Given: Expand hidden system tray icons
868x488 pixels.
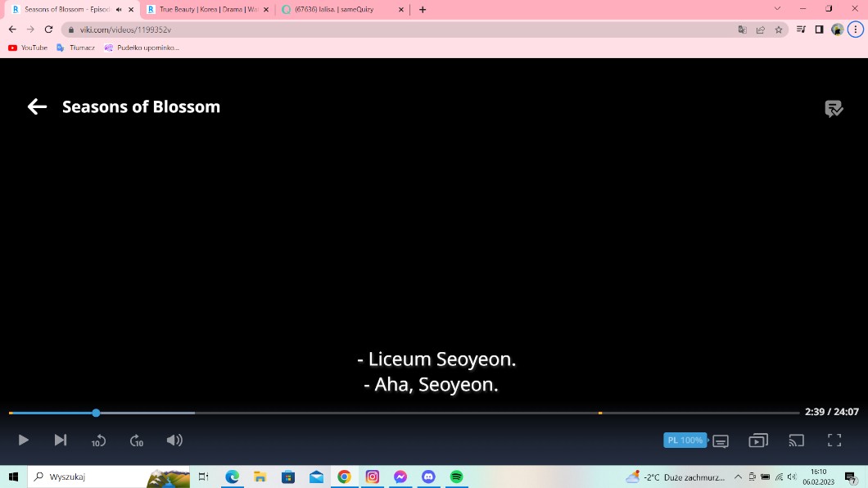Looking at the screenshot, I should (738, 477).
